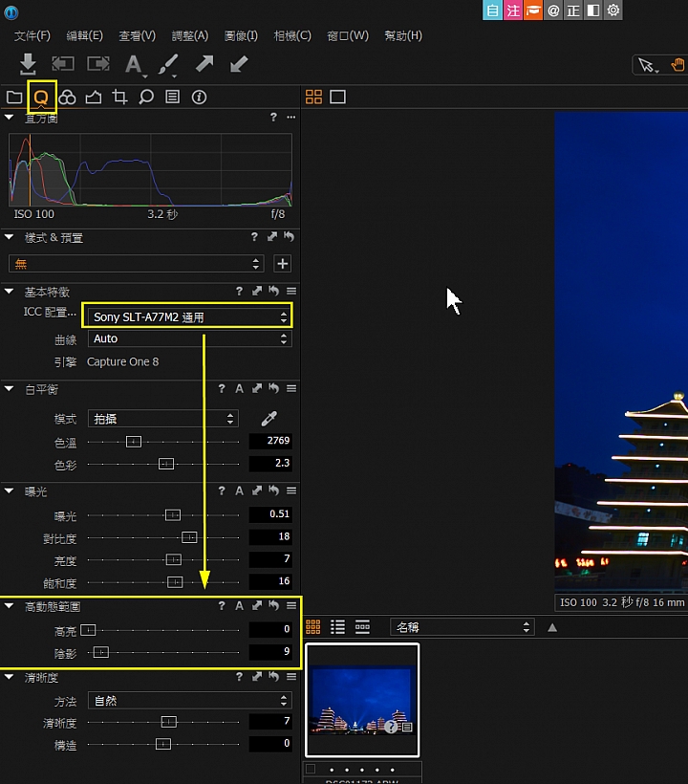This screenshot has height=784, width=688.
Task: Open the Quick 'Q' tool tab
Action: (x=41, y=97)
